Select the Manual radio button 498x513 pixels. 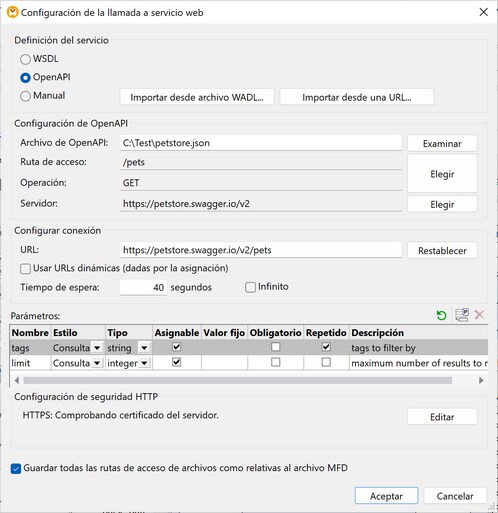tap(25, 96)
